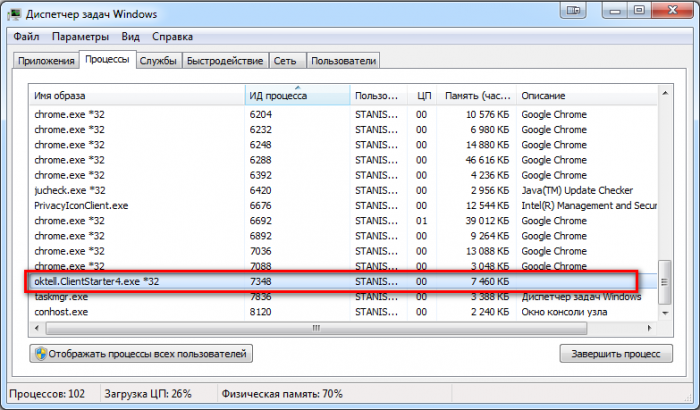
Task: Open the Файл menu
Action: (x=27, y=36)
